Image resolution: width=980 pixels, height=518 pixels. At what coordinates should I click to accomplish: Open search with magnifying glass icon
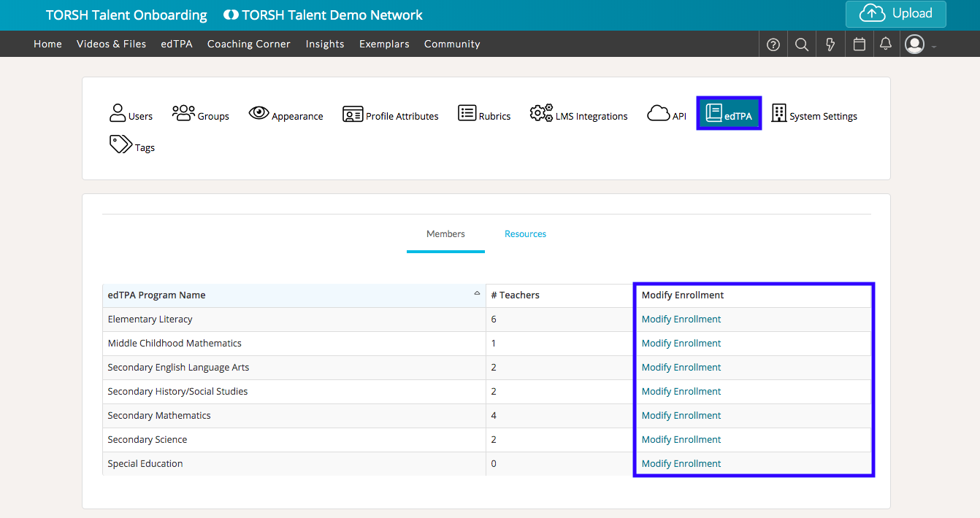(x=802, y=45)
